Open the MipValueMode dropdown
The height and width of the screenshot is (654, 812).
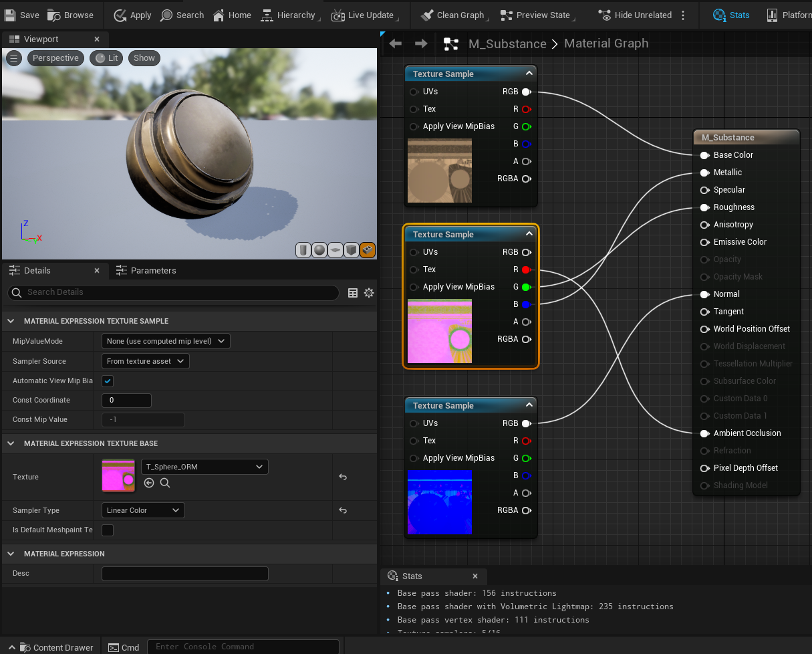point(164,341)
